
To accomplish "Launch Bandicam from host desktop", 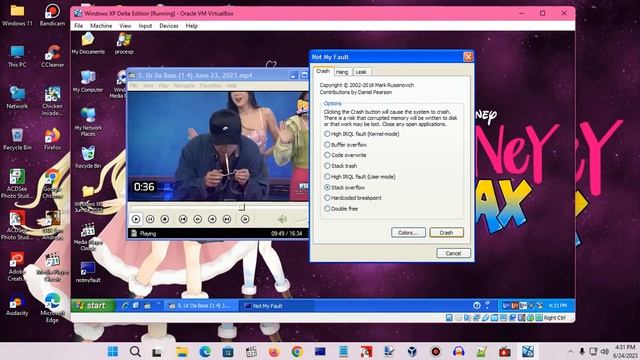I will (52, 15).
